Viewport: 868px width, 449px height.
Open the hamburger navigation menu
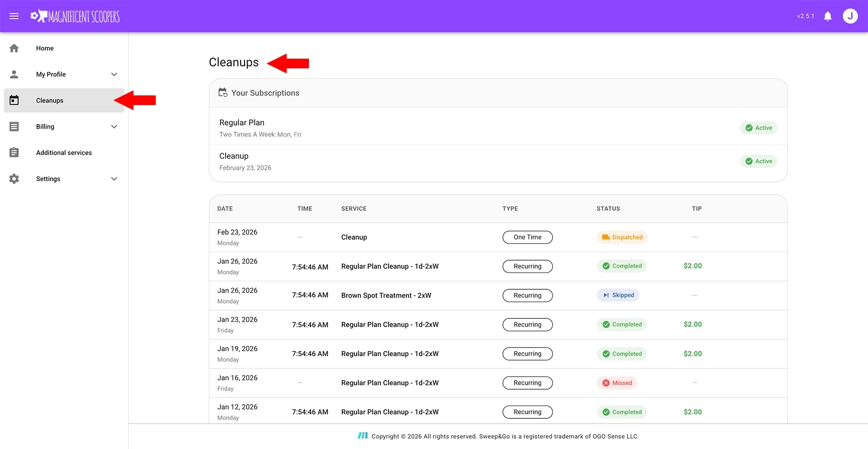pos(14,16)
